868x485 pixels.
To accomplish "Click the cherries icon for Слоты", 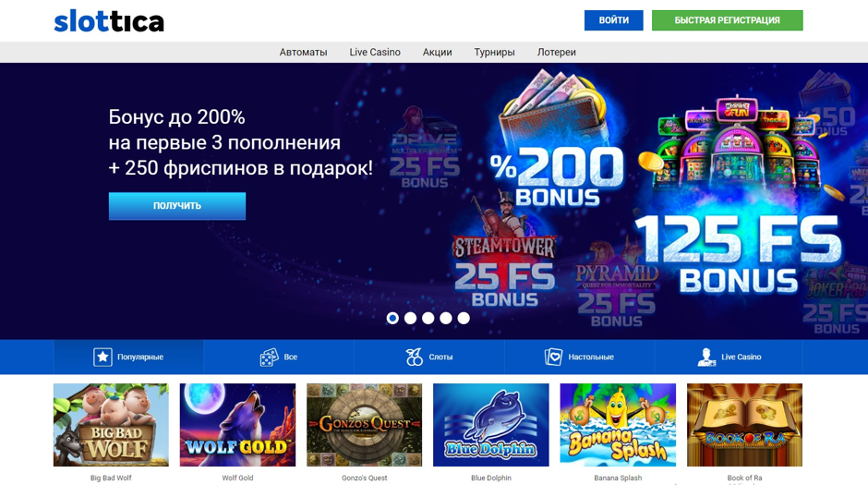I will (x=414, y=358).
